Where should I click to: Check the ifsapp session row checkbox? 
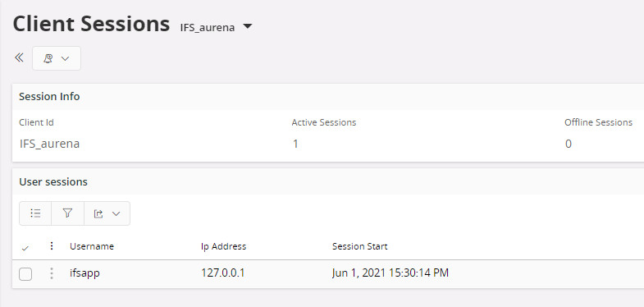pos(25,274)
